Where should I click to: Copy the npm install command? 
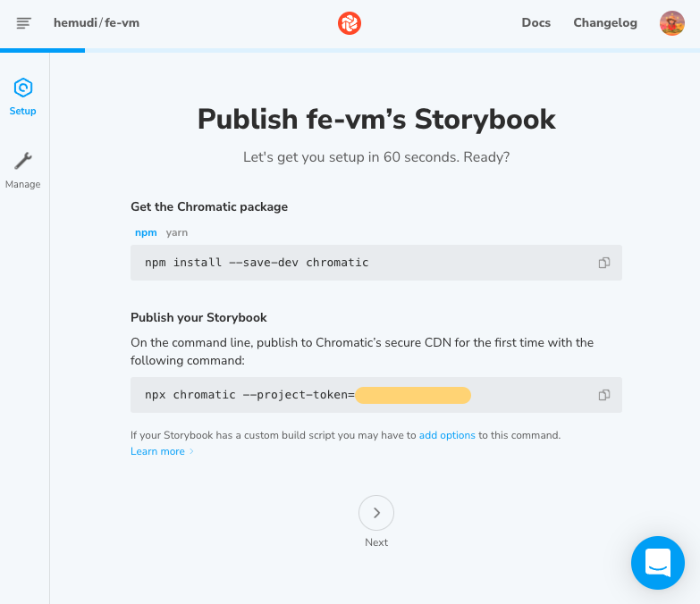click(x=604, y=263)
